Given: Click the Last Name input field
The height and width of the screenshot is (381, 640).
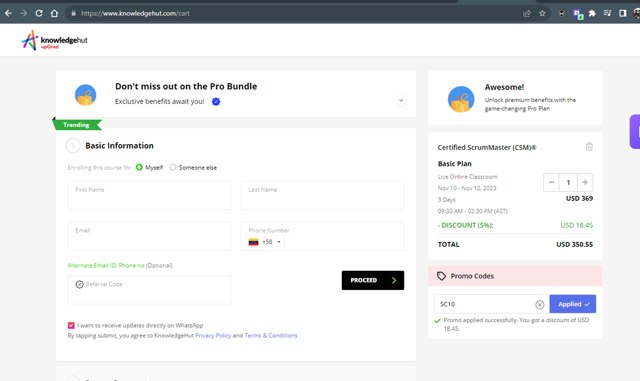Looking at the screenshot, I should [322, 196].
